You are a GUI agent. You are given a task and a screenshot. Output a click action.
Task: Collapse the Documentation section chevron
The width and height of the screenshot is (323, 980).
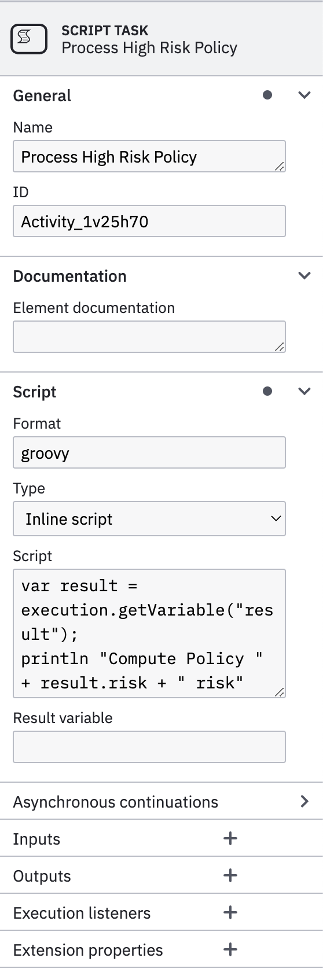point(304,275)
